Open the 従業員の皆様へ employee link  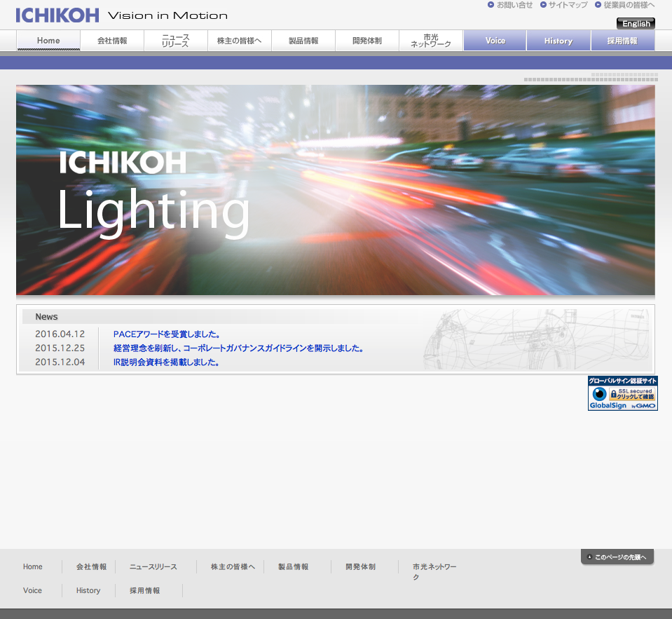[x=625, y=5]
